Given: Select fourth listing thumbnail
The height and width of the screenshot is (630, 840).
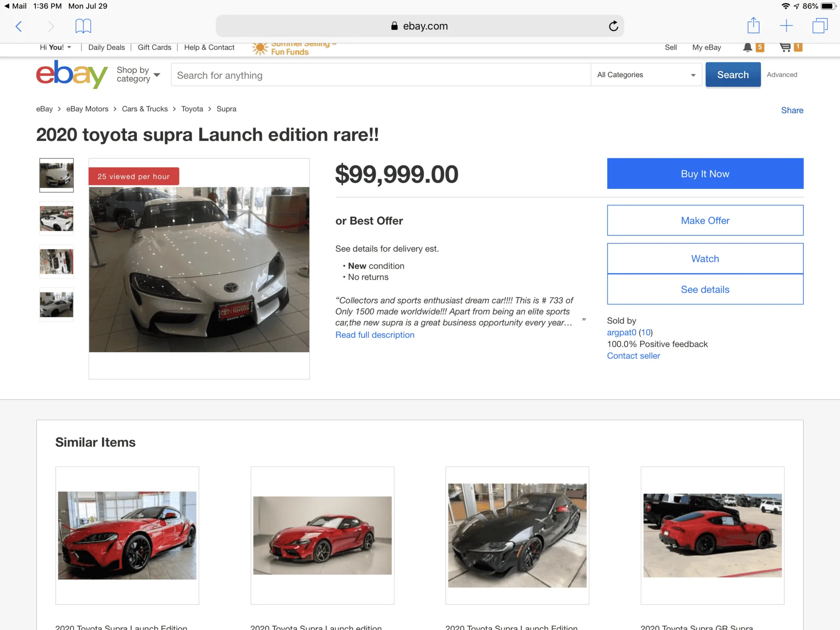Looking at the screenshot, I should [x=57, y=304].
